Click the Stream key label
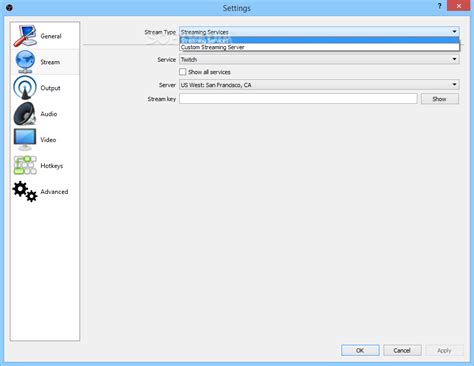This screenshot has width=474, height=366. point(162,99)
